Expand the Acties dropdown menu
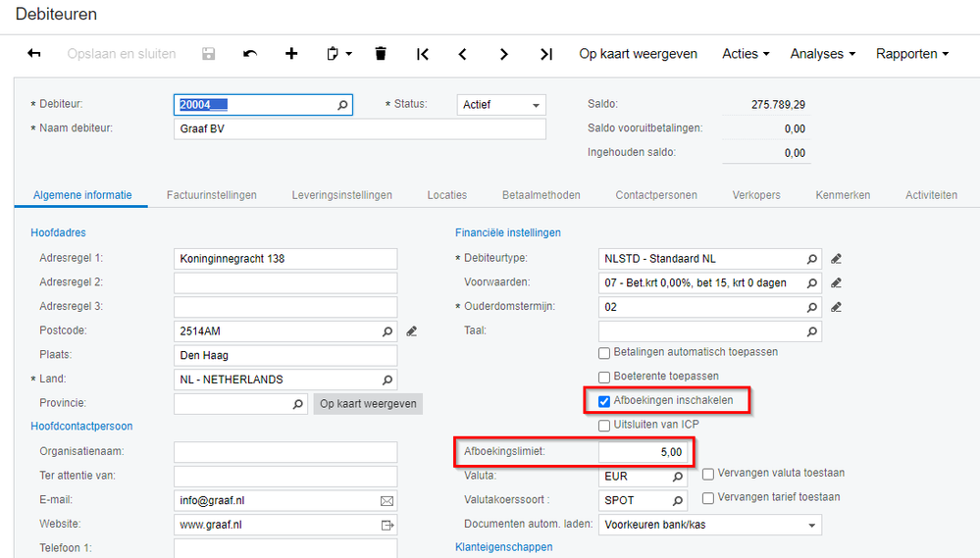The height and width of the screenshot is (558, 980). [746, 54]
